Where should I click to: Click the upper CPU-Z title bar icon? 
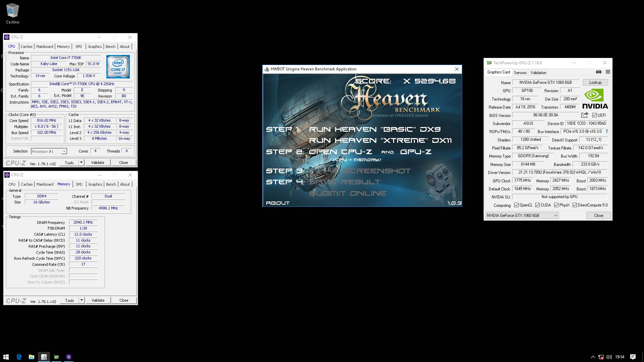pyautogui.click(x=7, y=37)
